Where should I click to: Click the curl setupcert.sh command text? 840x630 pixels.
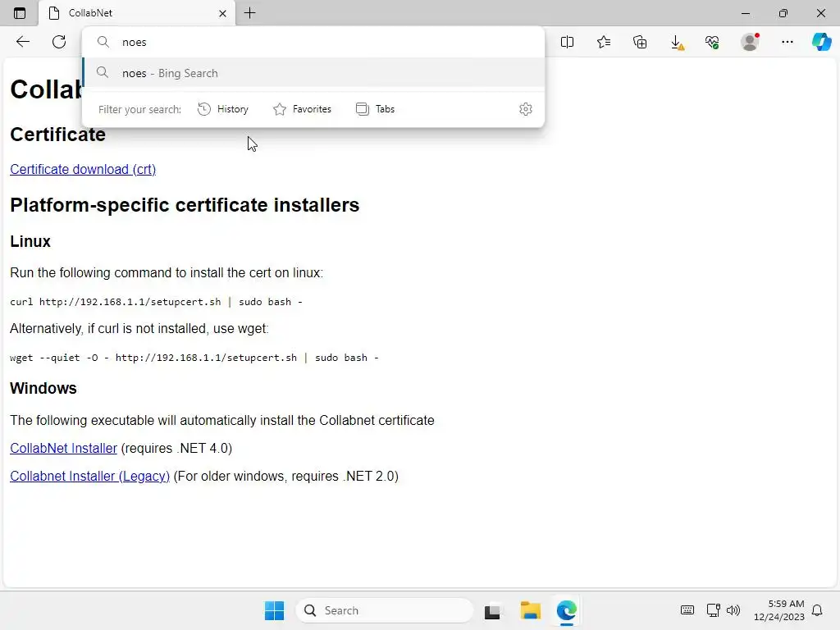(156, 302)
